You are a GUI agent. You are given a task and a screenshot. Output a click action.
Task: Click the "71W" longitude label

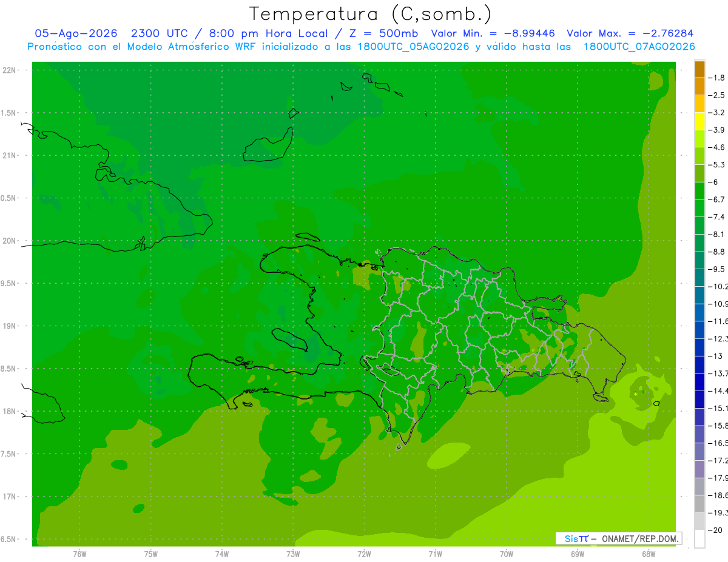coord(435,554)
